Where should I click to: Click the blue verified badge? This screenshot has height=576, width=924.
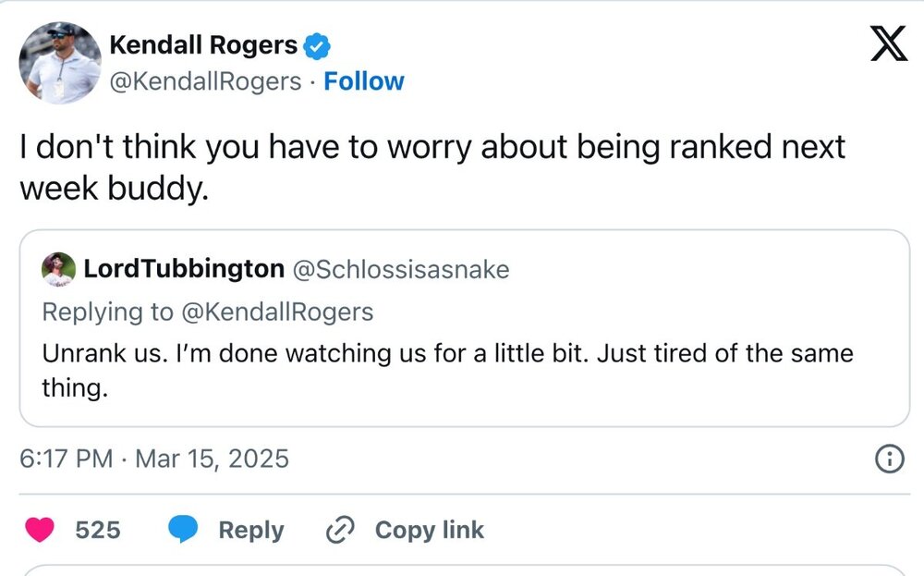[319, 44]
